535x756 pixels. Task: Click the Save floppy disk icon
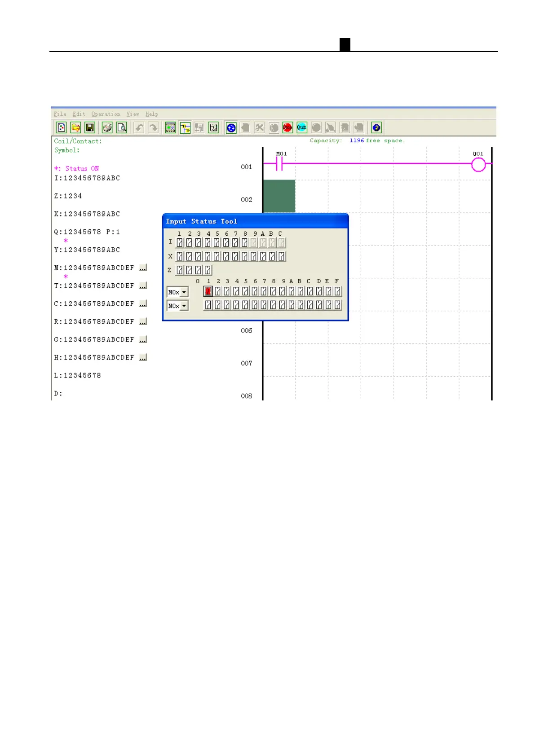click(90, 128)
